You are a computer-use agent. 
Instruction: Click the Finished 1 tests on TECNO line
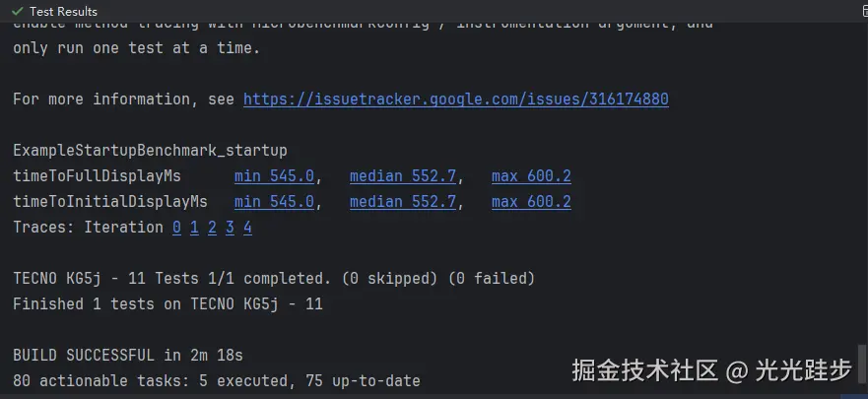pyautogui.click(x=167, y=303)
